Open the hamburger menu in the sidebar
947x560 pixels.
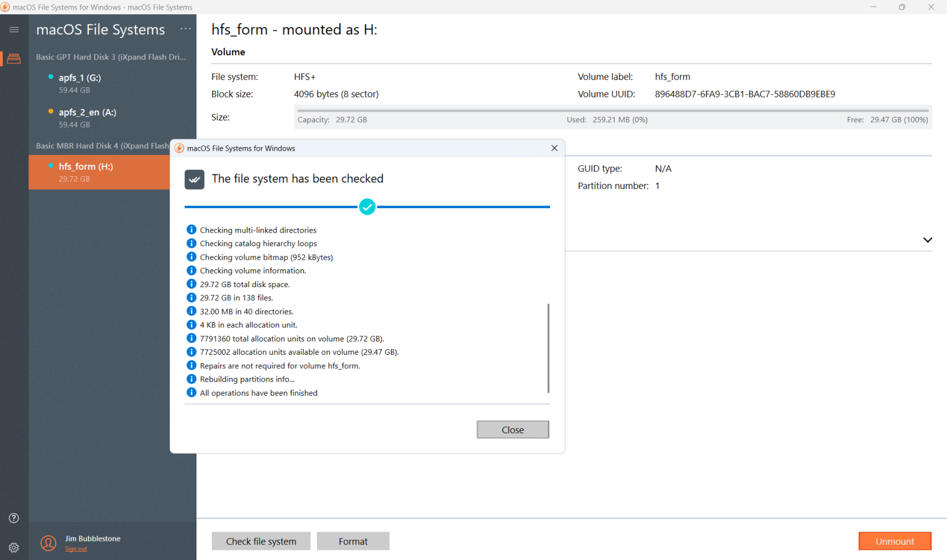[14, 30]
